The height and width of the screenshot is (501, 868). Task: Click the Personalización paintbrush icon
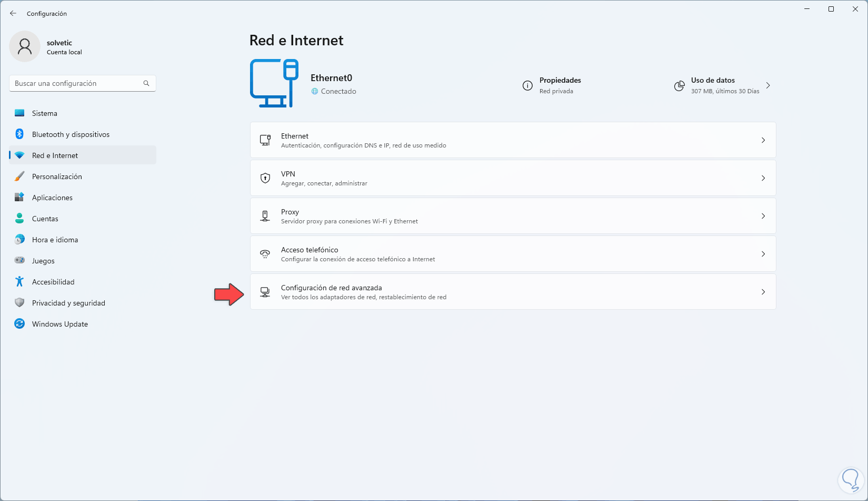coord(19,176)
